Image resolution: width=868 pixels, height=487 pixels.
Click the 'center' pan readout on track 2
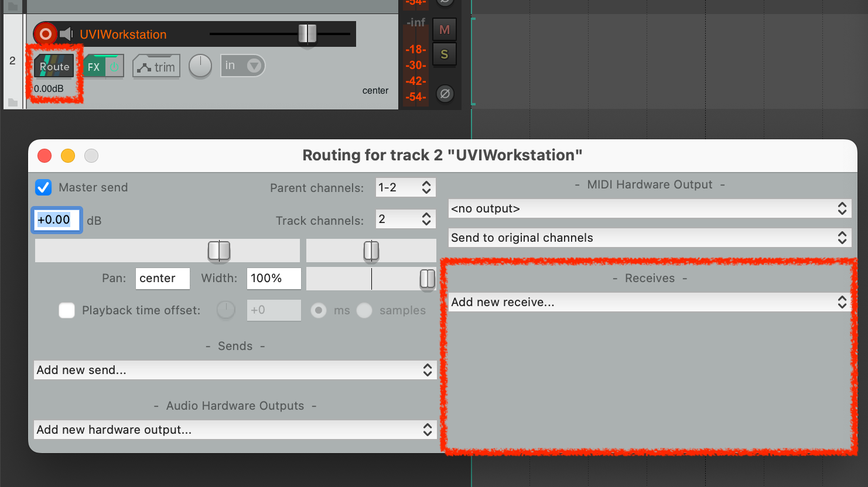(375, 91)
